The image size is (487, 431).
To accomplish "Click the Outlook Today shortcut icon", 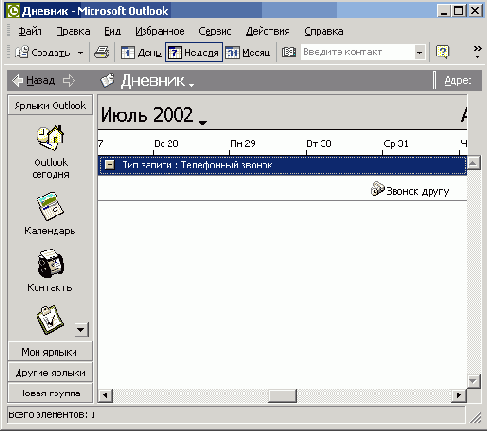I will coord(51,137).
